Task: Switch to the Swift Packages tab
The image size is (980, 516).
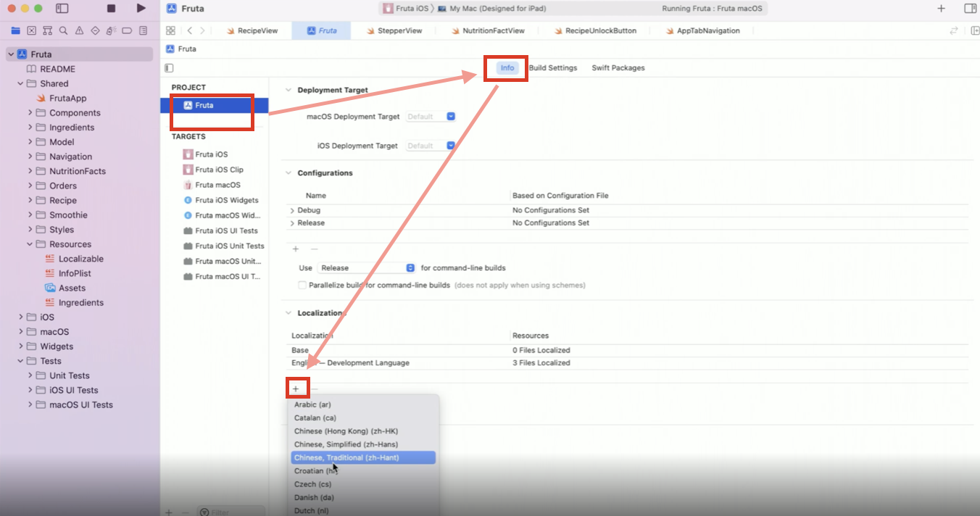Action: pyautogui.click(x=618, y=68)
